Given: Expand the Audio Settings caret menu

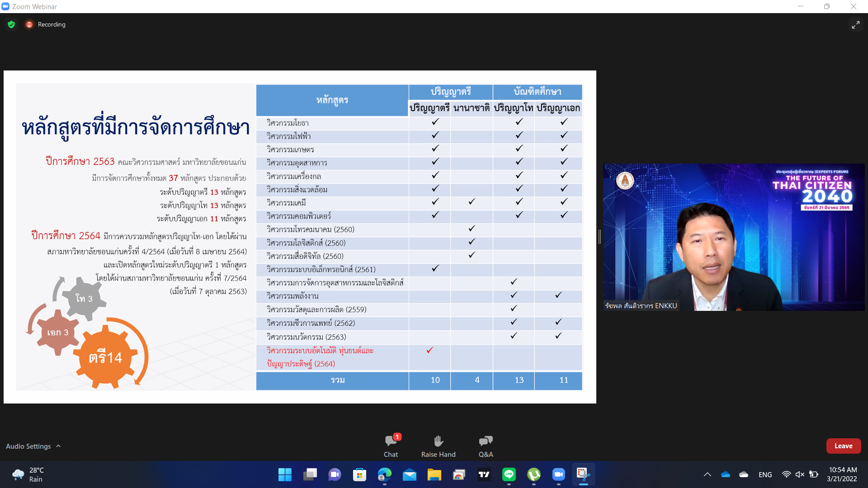Looking at the screenshot, I should tap(58, 446).
